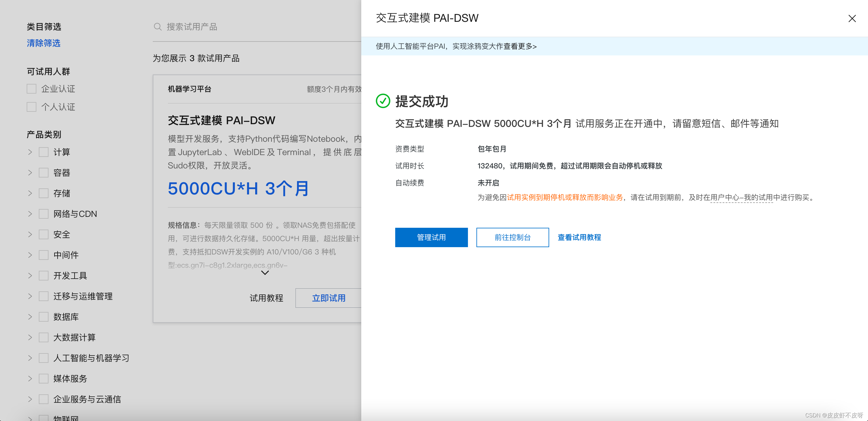This screenshot has height=421, width=868.
Task: Click the 前往控制台 button
Action: coord(512,237)
